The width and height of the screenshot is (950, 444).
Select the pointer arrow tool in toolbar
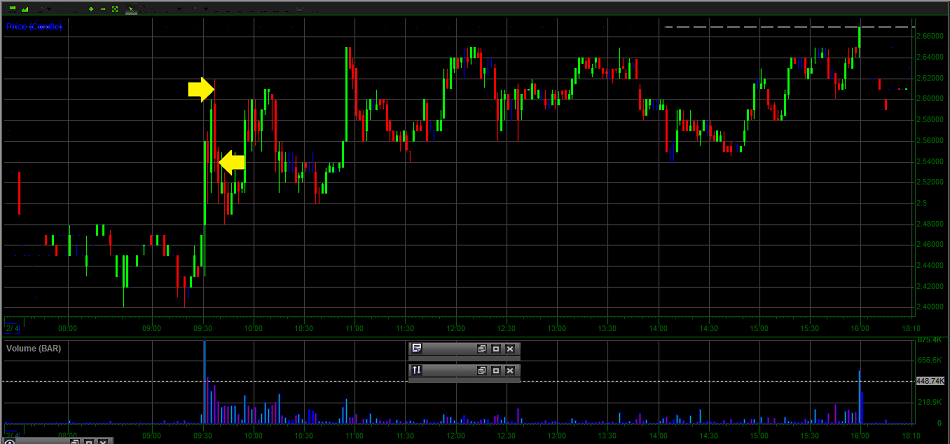coord(131,9)
